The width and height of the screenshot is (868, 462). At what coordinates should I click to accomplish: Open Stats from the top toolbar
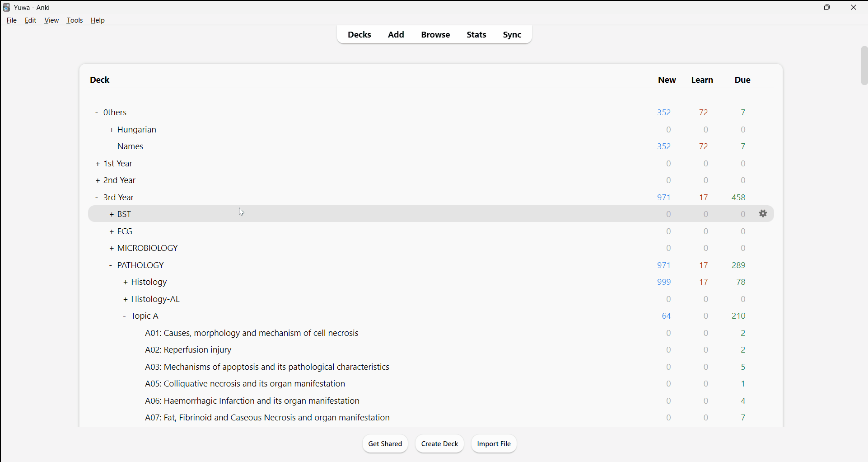[476, 35]
